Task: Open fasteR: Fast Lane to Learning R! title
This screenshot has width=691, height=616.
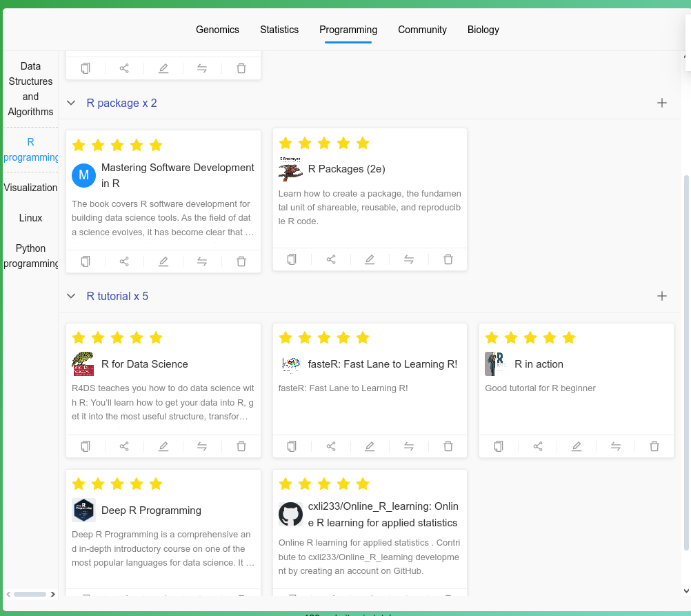Action: 383,364
